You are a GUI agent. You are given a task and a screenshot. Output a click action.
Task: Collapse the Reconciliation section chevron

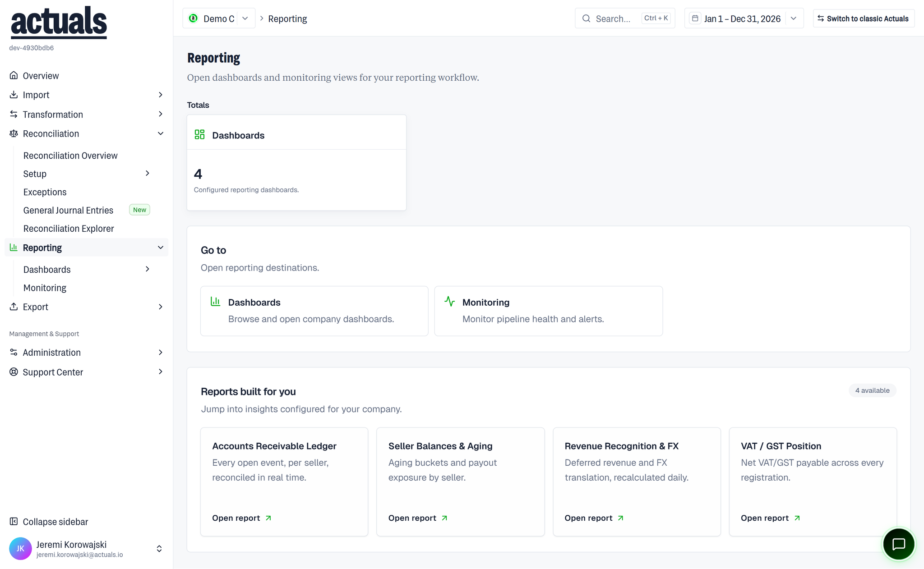coord(161,133)
